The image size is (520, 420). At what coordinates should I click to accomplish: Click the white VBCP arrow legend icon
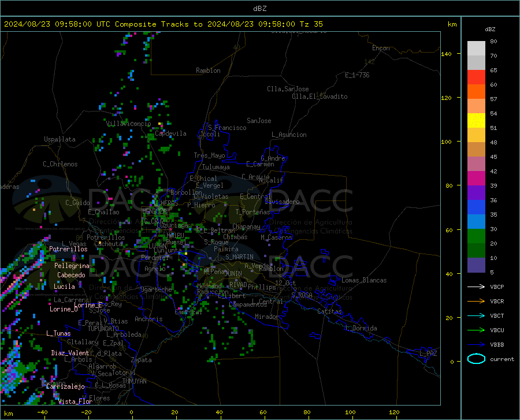476,287
